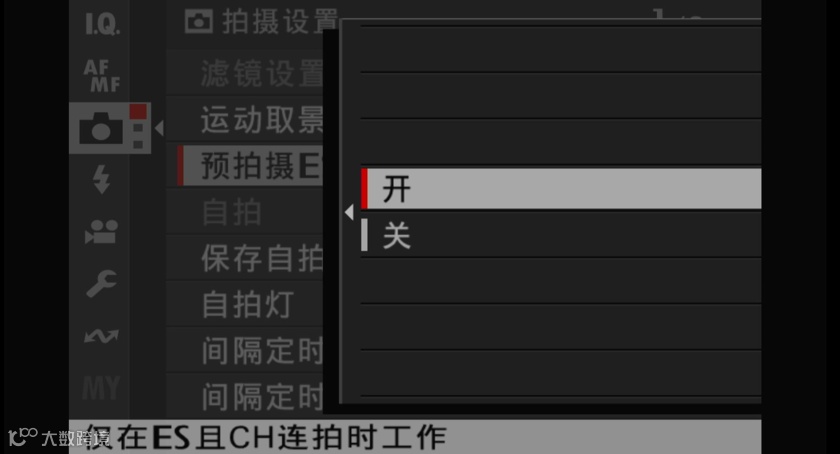
Task: Click the red page indicator on camera tab
Action: pyautogui.click(x=138, y=111)
